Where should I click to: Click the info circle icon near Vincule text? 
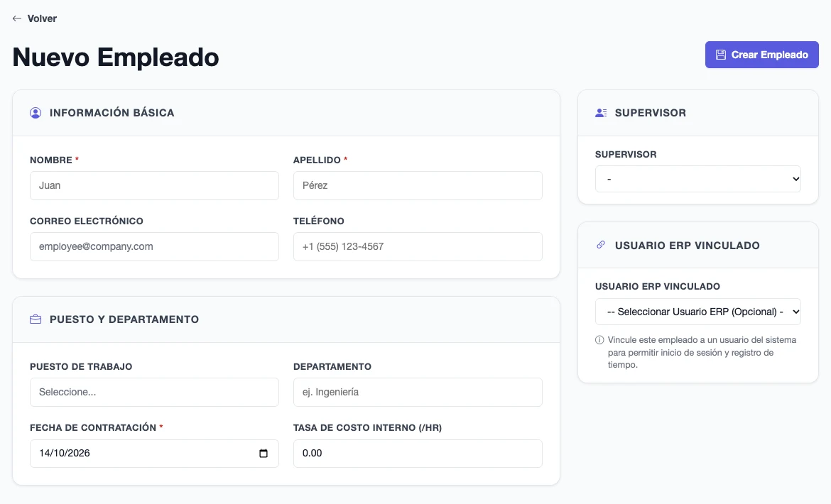[599, 340]
